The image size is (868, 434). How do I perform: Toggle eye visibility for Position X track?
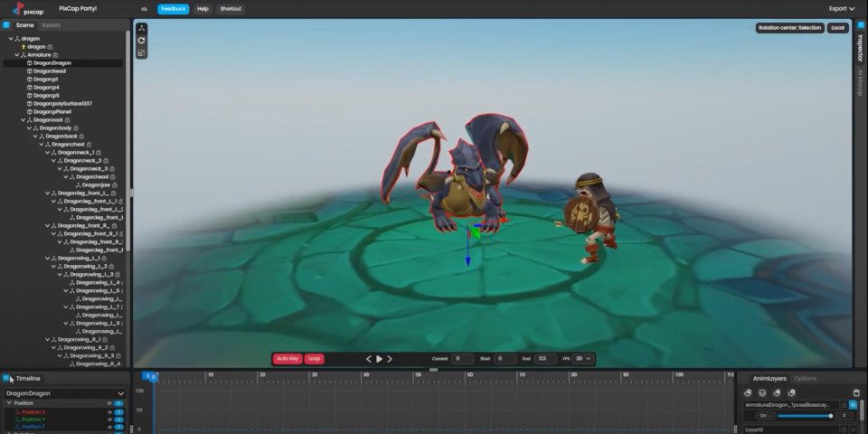(109, 411)
